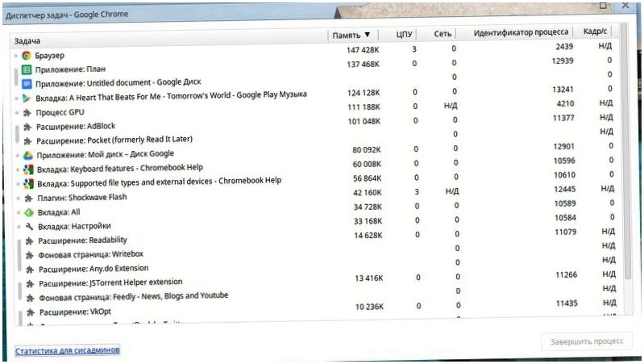Click the puzzle icon of Расширение: VkOpt
Viewport: 644px width, 364px height.
pos(31,312)
